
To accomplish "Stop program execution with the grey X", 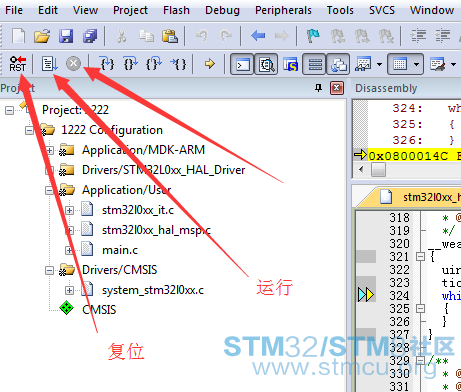I will pos(73,63).
